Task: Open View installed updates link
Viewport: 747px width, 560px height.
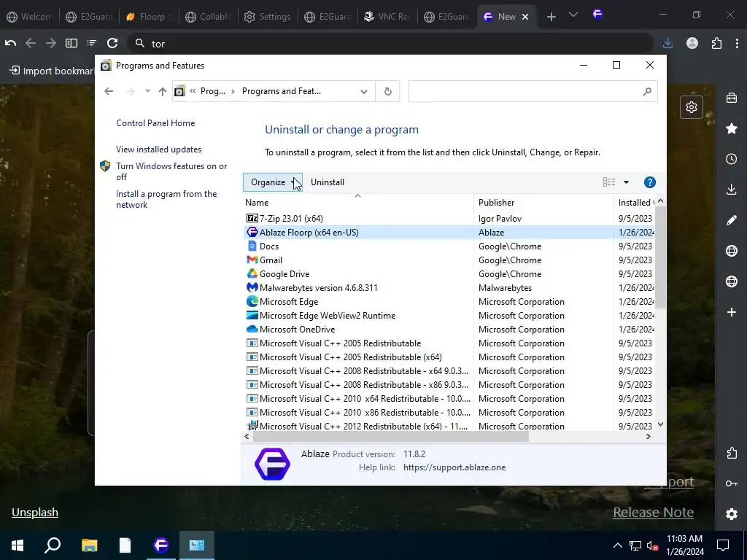Action: coord(158,149)
